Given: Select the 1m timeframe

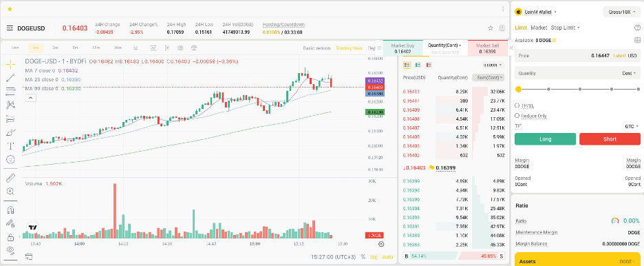Looking at the screenshot, I should (x=36, y=48).
